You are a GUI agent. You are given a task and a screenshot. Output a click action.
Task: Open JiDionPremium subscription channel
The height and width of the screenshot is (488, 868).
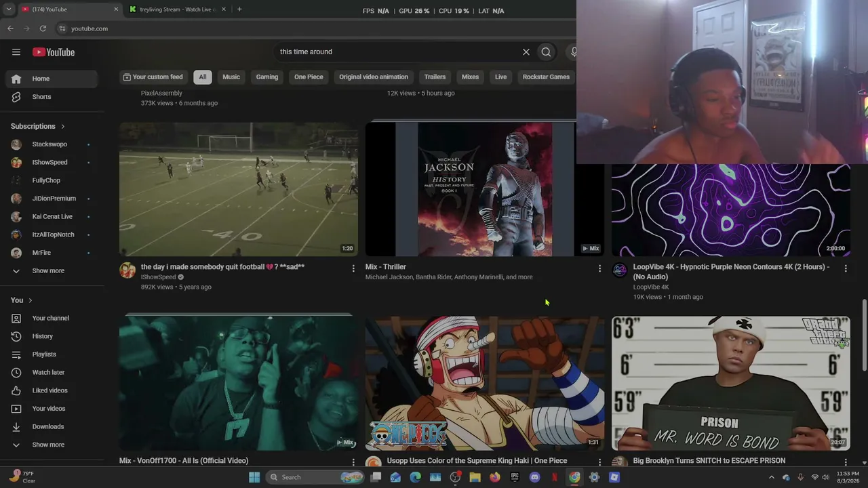pos(52,199)
